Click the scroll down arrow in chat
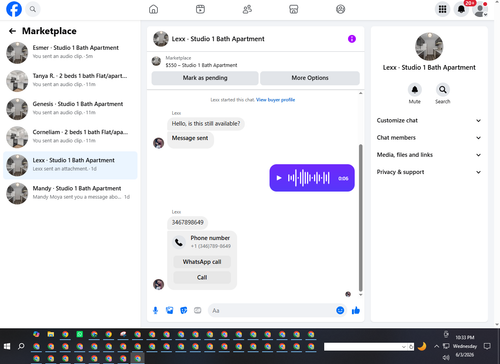The width and height of the screenshot is (500, 364). coord(360,295)
